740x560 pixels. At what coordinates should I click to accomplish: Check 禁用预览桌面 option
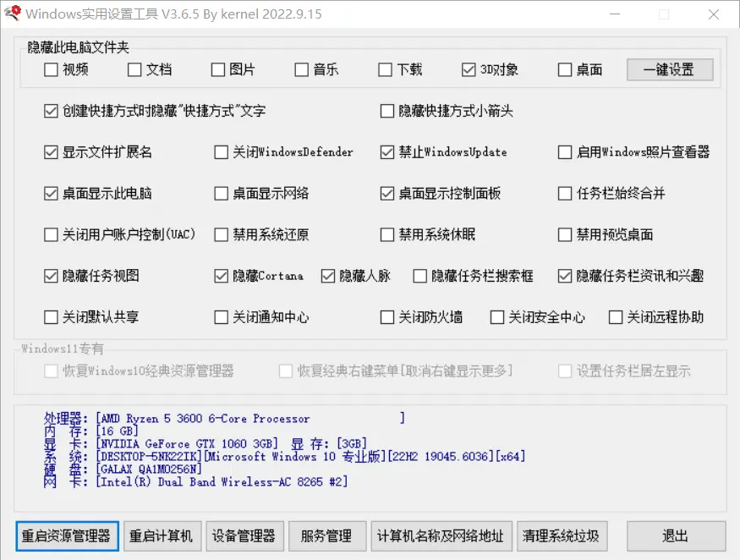pos(565,234)
